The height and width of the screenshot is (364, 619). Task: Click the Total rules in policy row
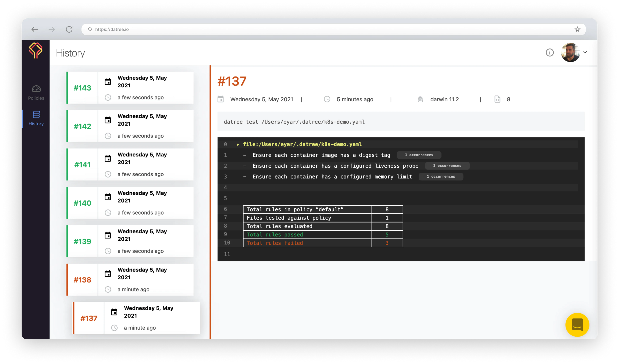323,210
